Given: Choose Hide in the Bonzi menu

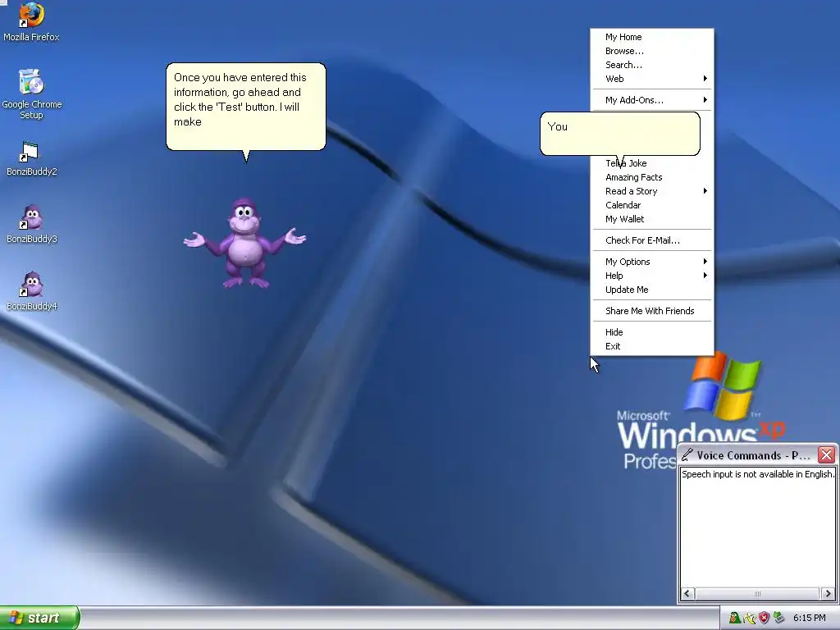Looking at the screenshot, I should click(652, 333).
